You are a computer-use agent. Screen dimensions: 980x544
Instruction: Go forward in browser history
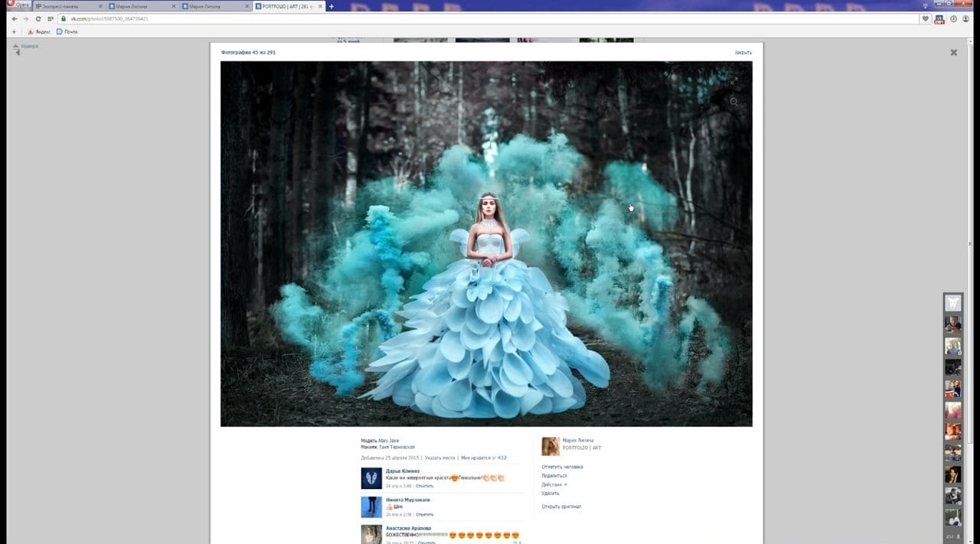[26, 18]
